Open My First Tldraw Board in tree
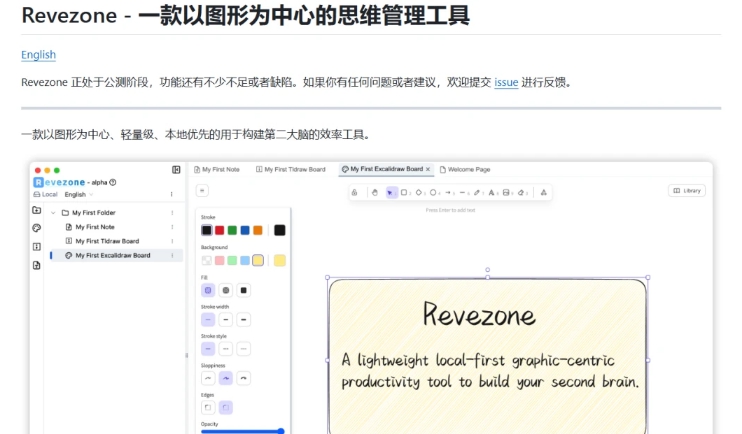 pyautogui.click(x=107, y=241)
